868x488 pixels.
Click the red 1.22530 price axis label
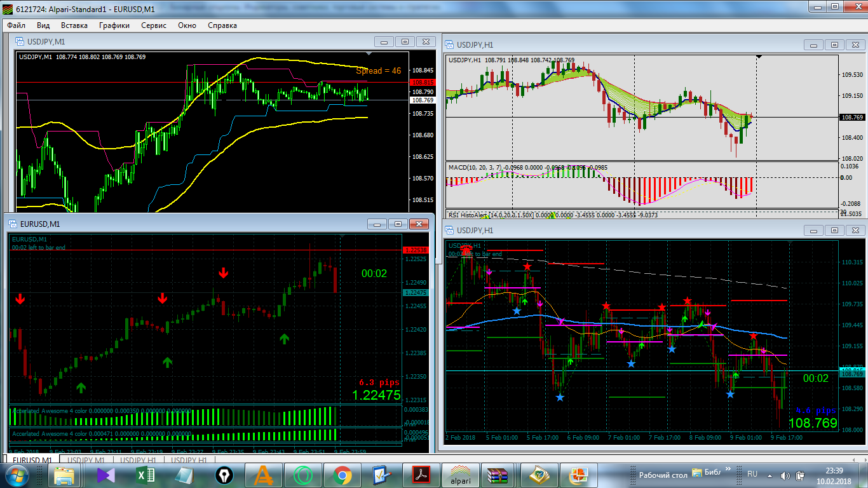coord(416,250)
